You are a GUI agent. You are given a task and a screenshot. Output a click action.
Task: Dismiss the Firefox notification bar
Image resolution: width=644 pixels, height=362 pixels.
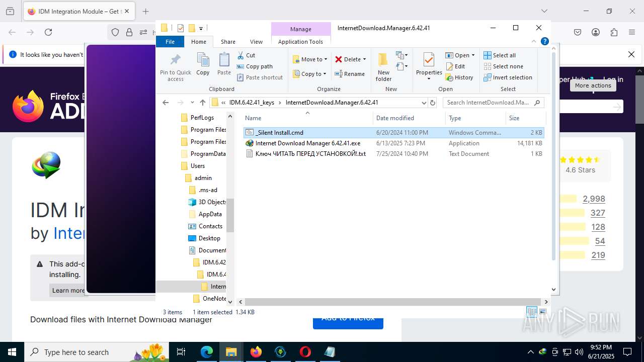click(631, 54)
